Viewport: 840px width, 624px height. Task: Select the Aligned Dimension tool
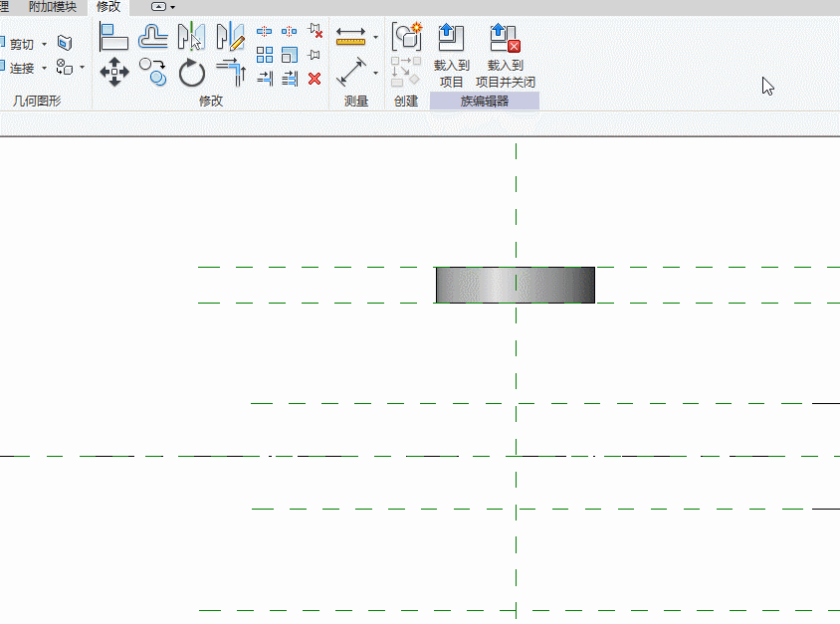point(351,73)
